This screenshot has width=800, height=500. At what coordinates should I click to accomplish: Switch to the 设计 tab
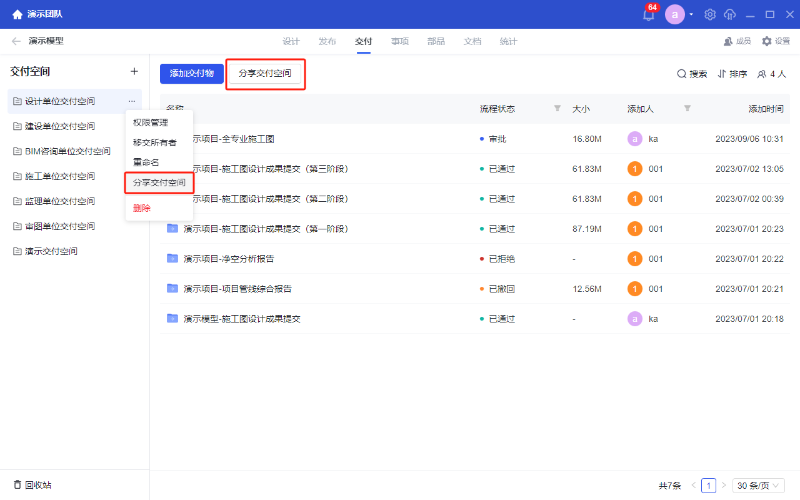click(x=291, y=41)
